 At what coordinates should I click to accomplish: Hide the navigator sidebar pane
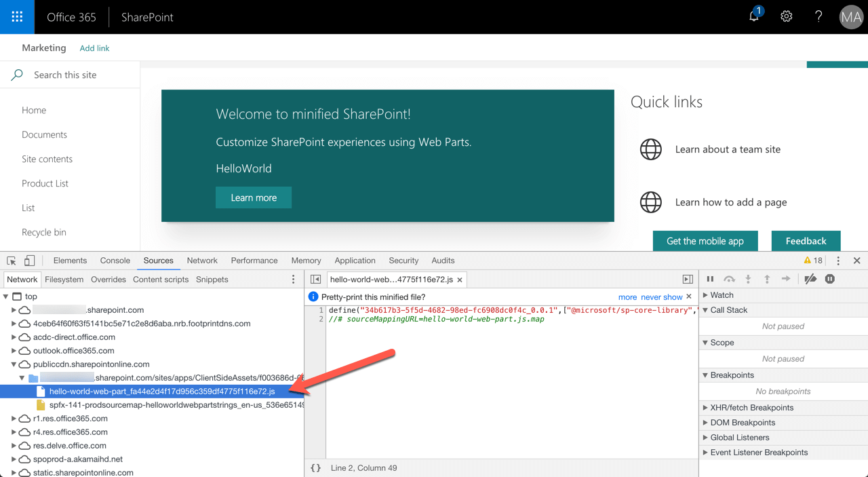click(316, 280)
